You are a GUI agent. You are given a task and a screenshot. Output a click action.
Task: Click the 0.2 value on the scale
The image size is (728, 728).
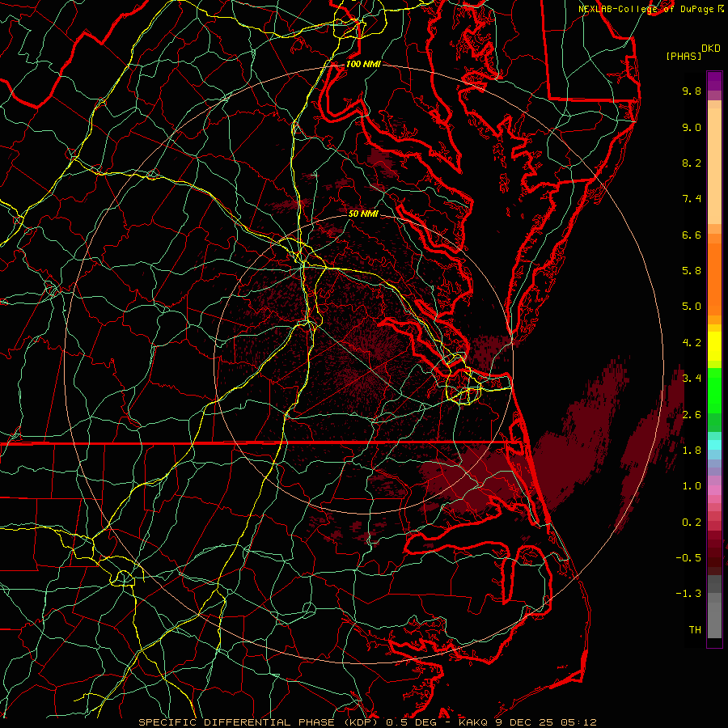692,523
